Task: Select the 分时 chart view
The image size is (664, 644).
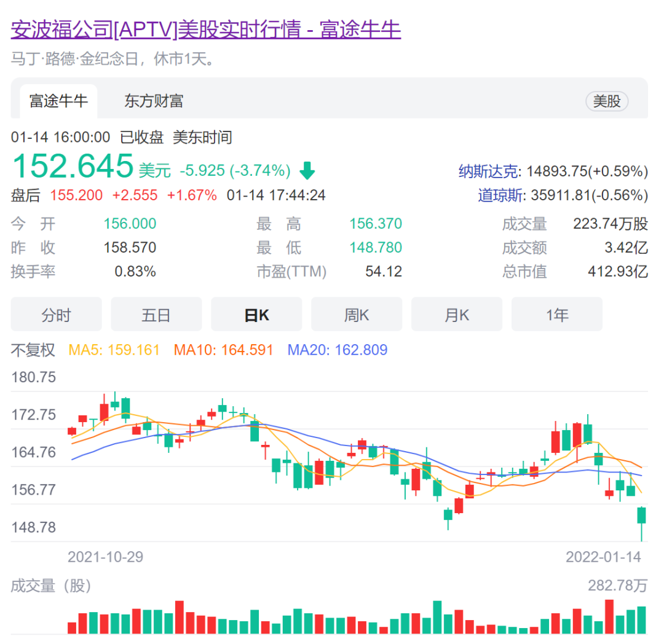Action: coord(55,314)
